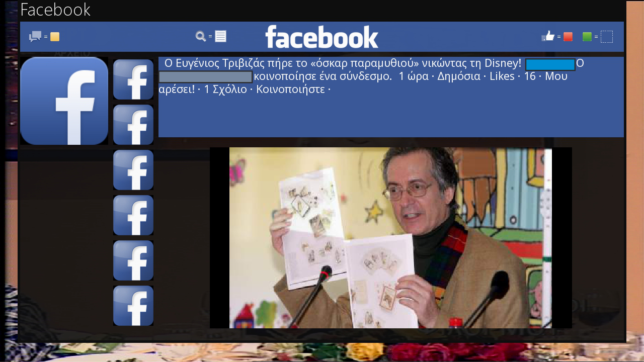Image resolution: width=644 pixels, height=362 pixels.
Task: Click the "Κοινοποιήστε" share link
Action: point(290,89)
